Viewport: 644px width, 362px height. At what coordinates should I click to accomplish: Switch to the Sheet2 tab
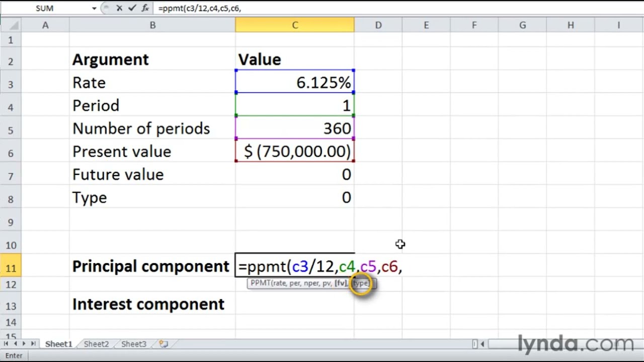coord(96,344)
